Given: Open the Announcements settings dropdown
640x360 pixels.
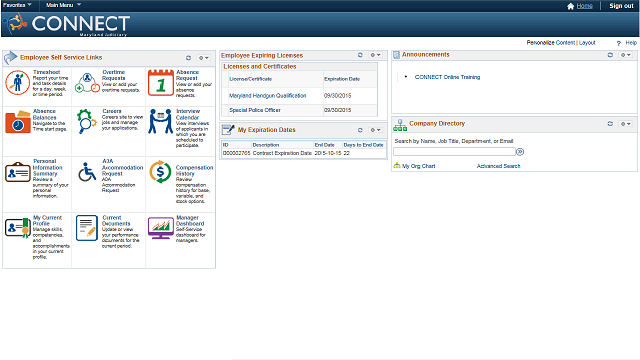Looking at the screenshot, I should pyautogui.click(x=626, y=55).
